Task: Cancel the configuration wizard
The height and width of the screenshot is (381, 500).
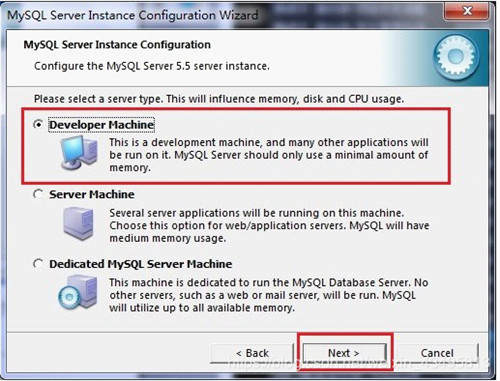Action: (437, 353)
